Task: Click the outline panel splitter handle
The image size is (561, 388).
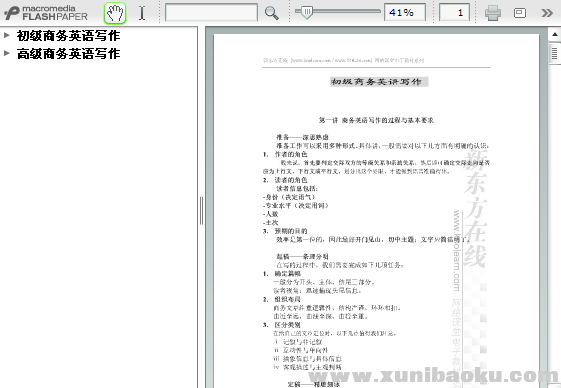Action: point(201,210)
